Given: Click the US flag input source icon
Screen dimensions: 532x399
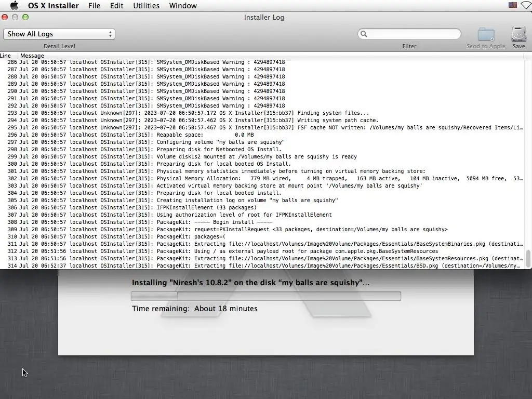Looking at the screenshot, I should (x=513, y=5).
